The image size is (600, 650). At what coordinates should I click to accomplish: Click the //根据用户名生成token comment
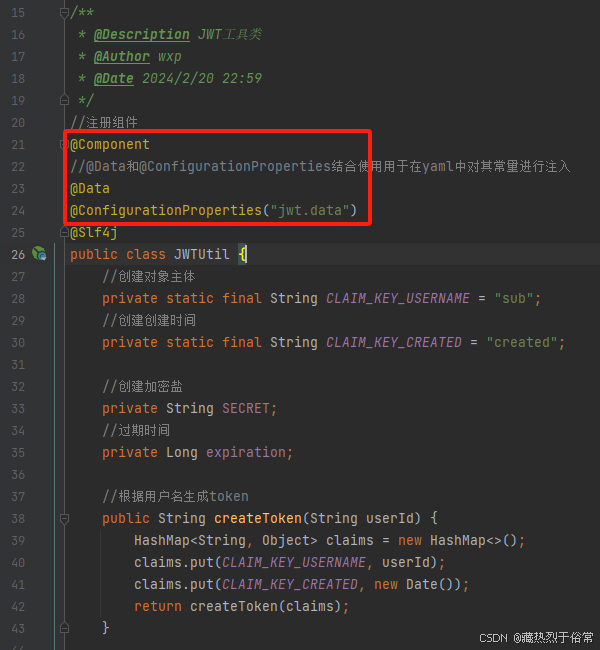click(175, 496)
